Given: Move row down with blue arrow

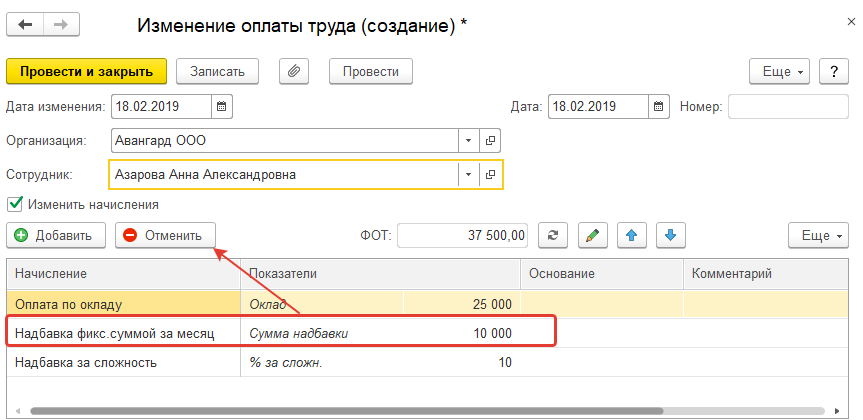Looking at the screenshot, I should click(670, 236).
